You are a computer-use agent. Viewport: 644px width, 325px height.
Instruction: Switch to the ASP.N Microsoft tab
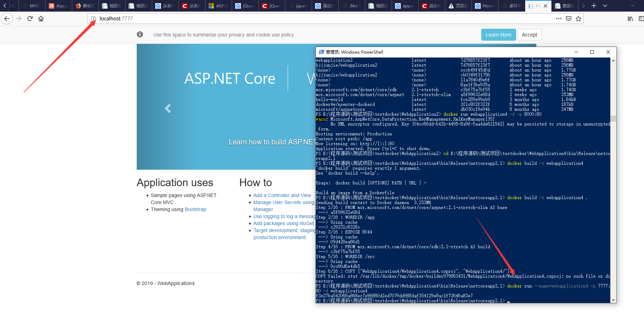218,6
